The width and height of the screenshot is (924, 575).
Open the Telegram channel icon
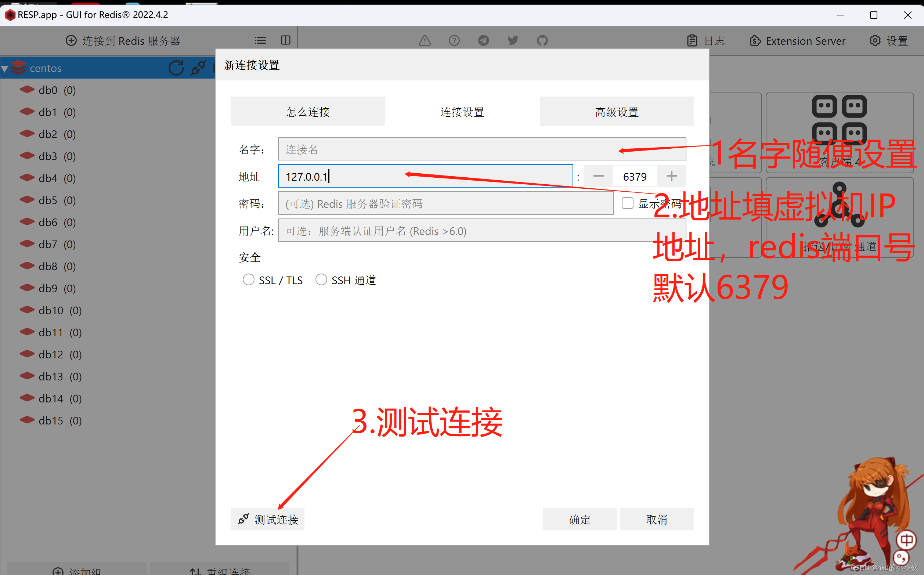pos(483,40)
